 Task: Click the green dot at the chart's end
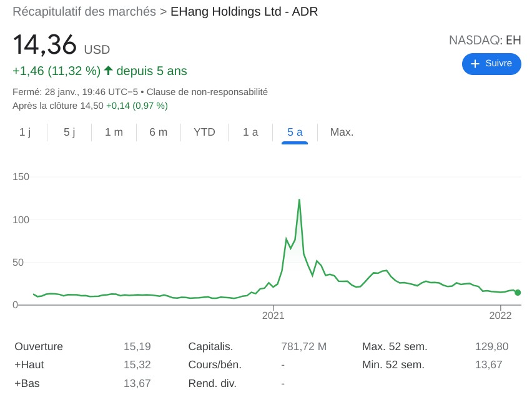point(517,292)
